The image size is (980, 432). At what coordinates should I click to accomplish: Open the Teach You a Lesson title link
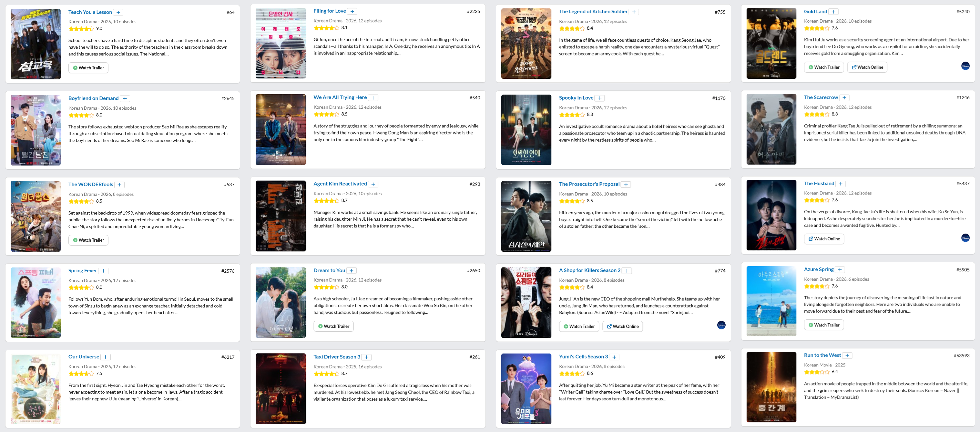click(x=90, y=12)
